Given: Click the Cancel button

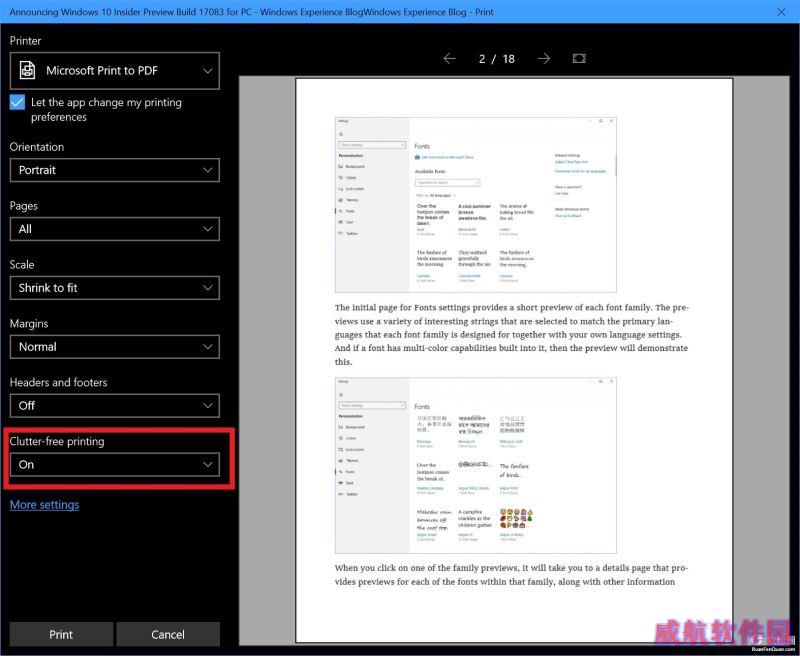Looking at the screenshot, I should pyautogui.click(x=168, y=634).
